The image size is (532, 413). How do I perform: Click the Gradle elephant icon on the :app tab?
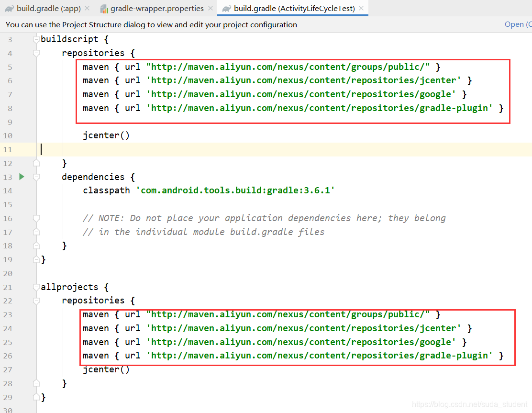point(10,9)
